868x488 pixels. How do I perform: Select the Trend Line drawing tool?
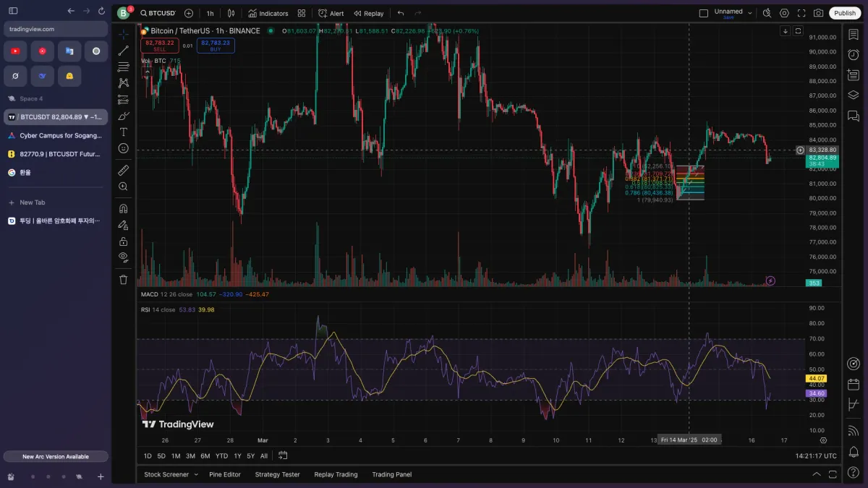[124, 51]
